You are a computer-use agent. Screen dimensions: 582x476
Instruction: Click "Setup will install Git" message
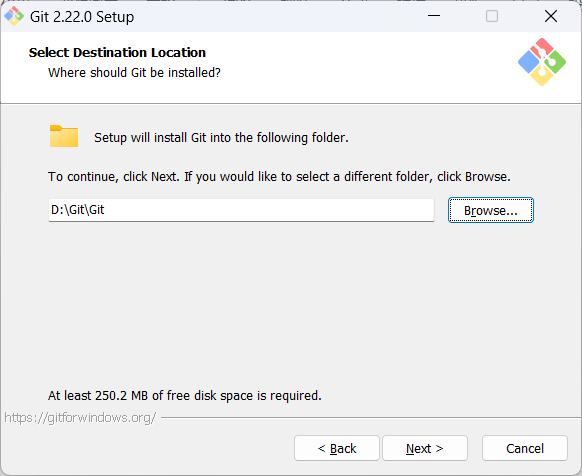click(221, 138)
